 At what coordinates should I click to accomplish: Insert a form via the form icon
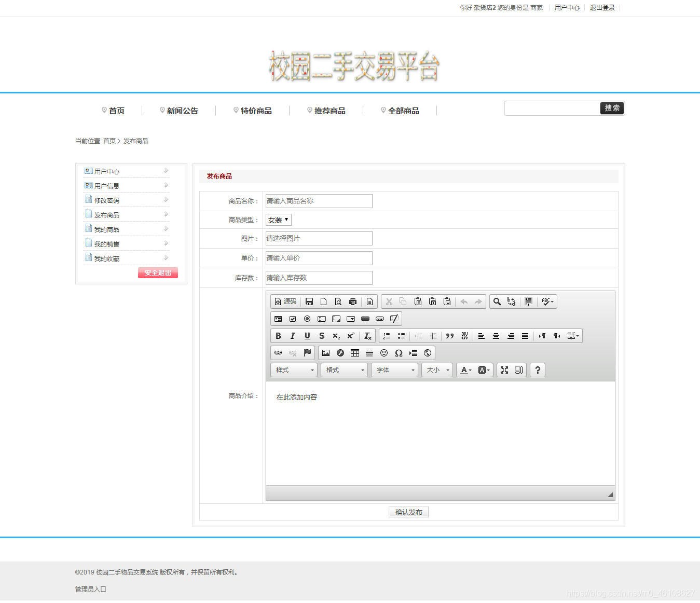pyautogui.click(x=278, y=319)
